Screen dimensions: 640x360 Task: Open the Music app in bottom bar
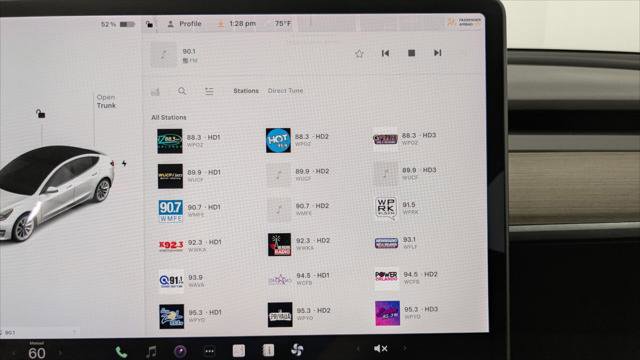[x=151, y=351]
